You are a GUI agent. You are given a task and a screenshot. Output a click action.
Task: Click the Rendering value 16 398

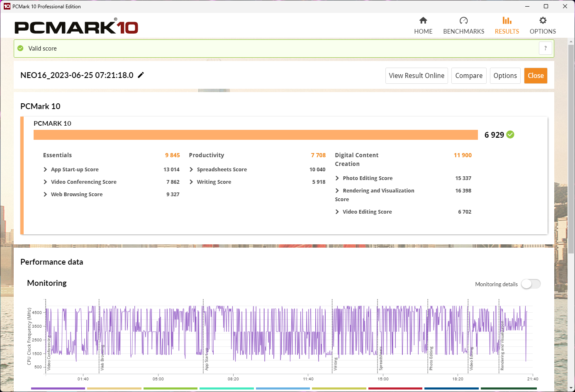point(463,190)
